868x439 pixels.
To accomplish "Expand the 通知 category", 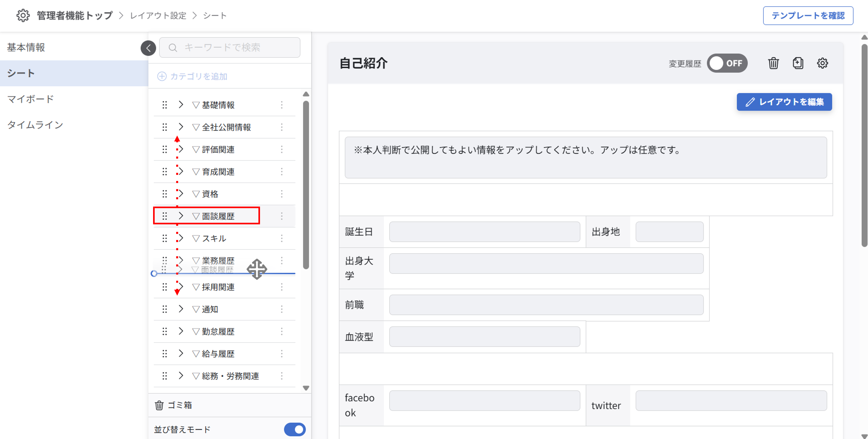I will tap(181, 309).
